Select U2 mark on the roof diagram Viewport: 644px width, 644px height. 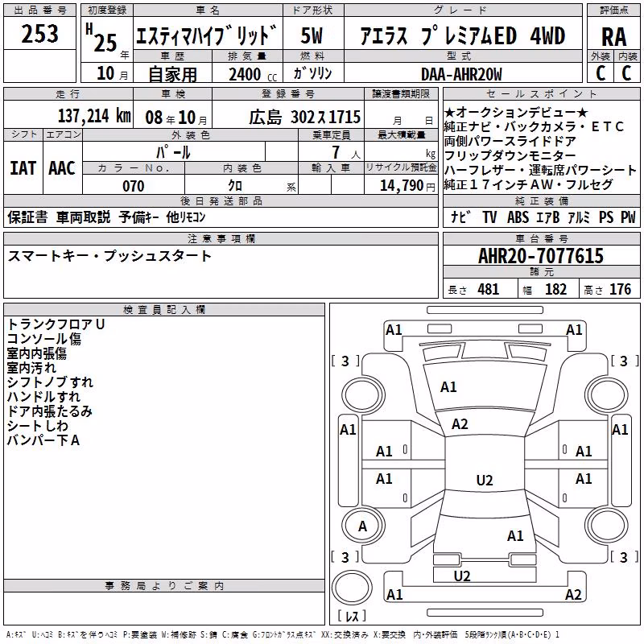[485, 480]
